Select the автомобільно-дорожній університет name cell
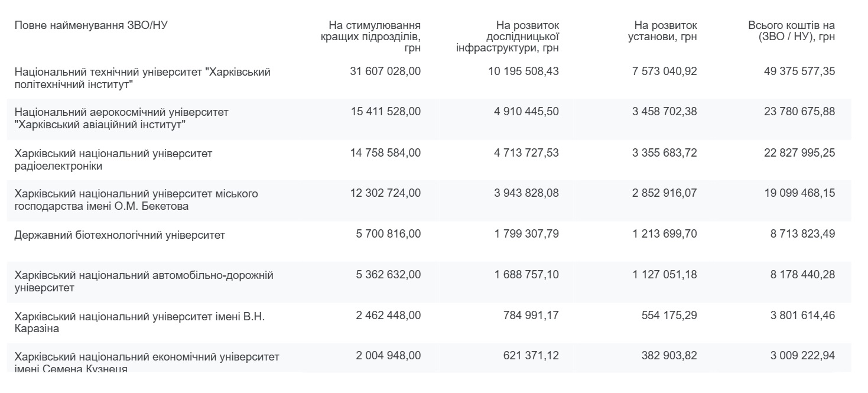This screenshot has height=393, width=868. tap(144, 281)
